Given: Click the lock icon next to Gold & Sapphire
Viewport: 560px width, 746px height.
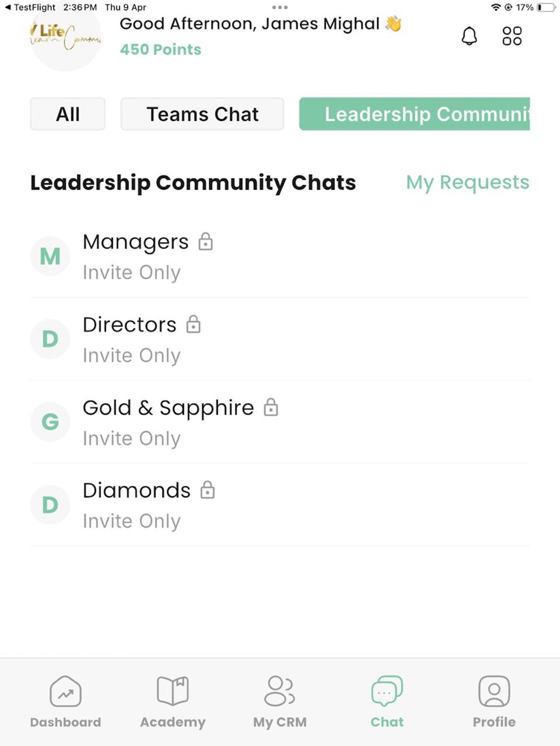Looking at the screenshot, I should 271,408.
